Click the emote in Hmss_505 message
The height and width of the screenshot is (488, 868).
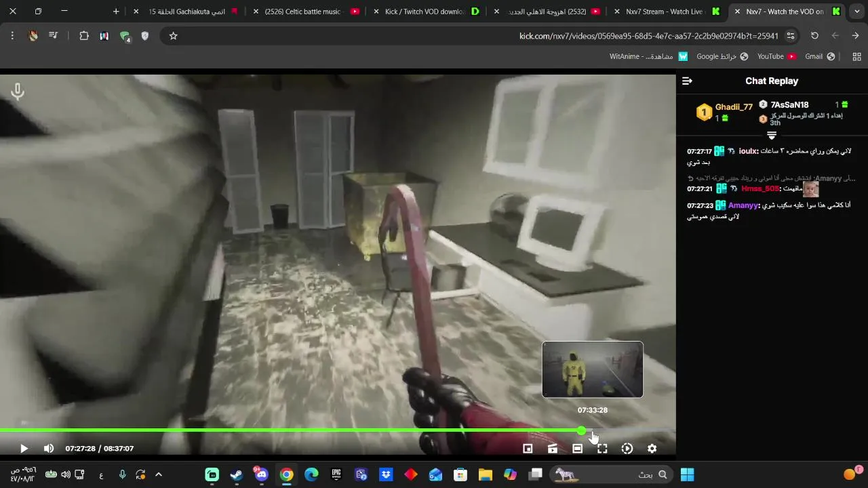(811, 188)
